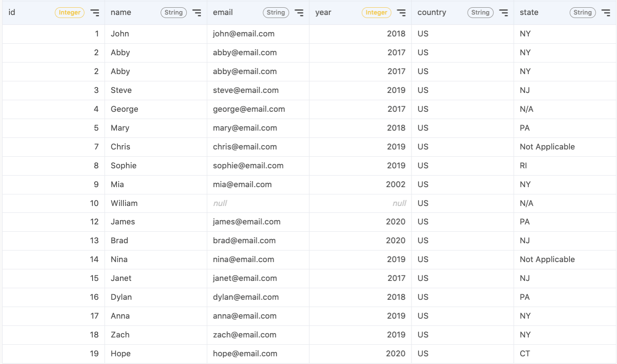617x364 pixels.
Task: Open the country column filter menu icon
Action: (x=503, y=13)
